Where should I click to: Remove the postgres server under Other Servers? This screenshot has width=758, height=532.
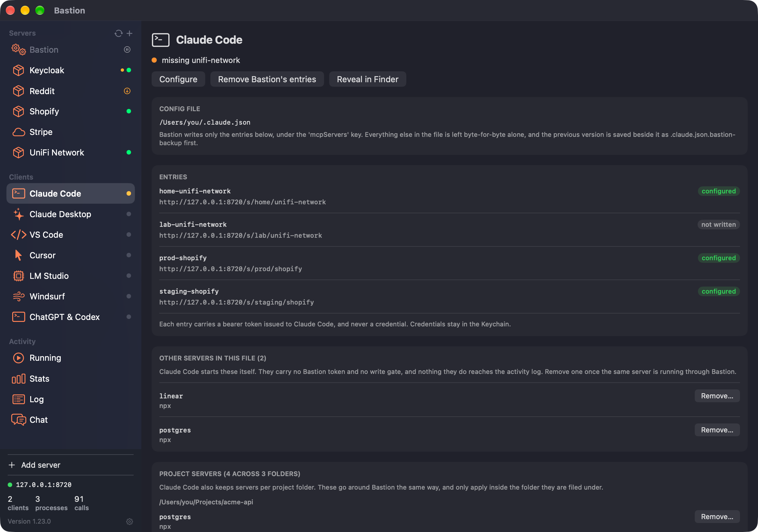pos(717,430)
